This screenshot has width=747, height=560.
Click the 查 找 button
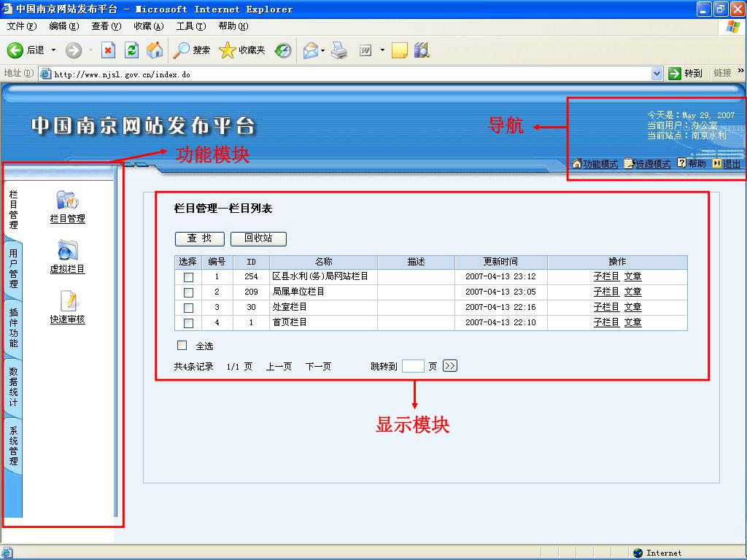tap(200, 238)
